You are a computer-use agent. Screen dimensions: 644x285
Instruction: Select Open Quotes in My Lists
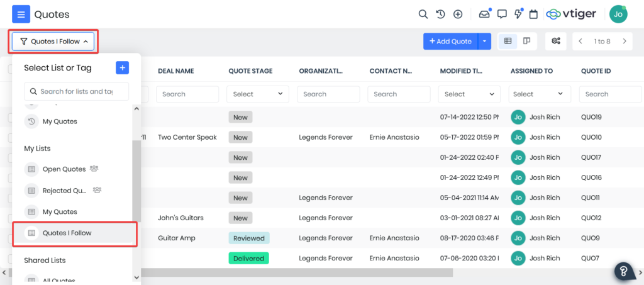(64, 169)
